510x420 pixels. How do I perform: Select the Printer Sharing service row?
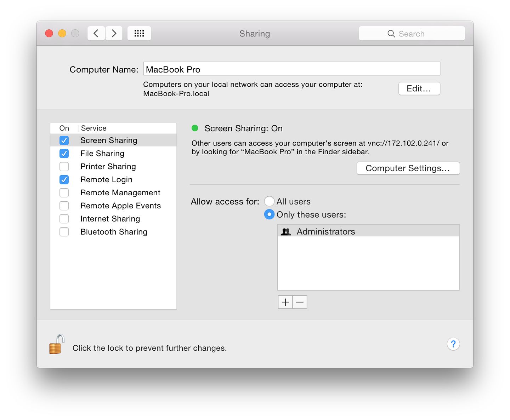click(x=113, y=167)
